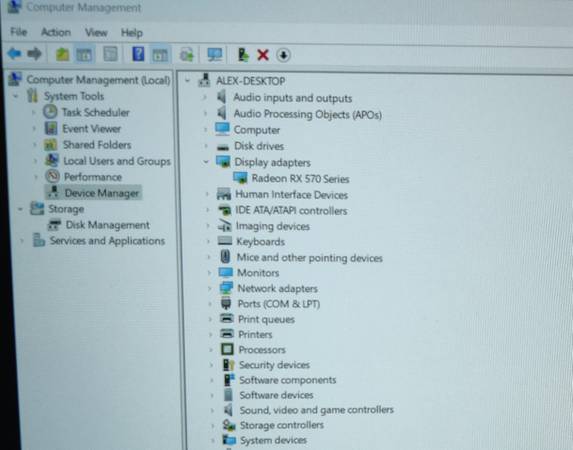Click the update driver down-arrow icon
The image size is (573, 450).
coord(284,56)
